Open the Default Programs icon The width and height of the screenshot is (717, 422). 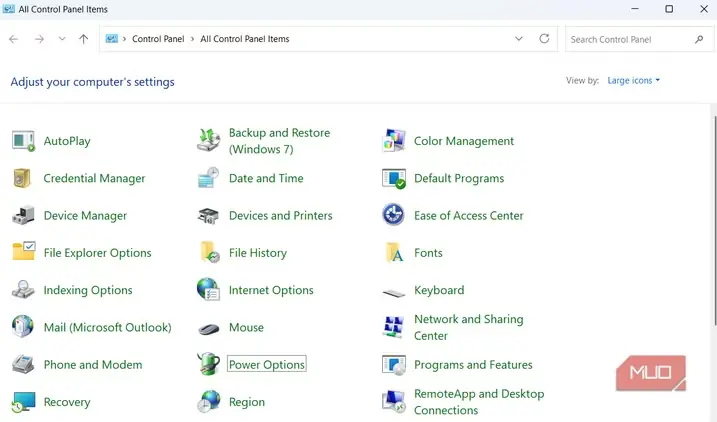click(394, 178)
